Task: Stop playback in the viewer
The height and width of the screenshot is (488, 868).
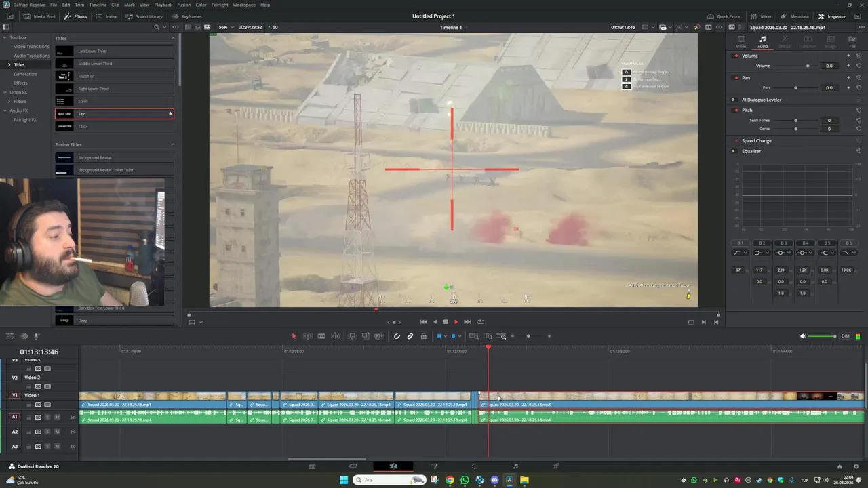Action: (446, 322)
